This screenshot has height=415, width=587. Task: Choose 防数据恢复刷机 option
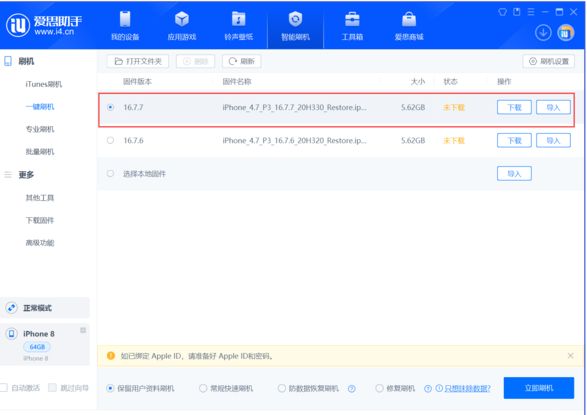(308, 388)
